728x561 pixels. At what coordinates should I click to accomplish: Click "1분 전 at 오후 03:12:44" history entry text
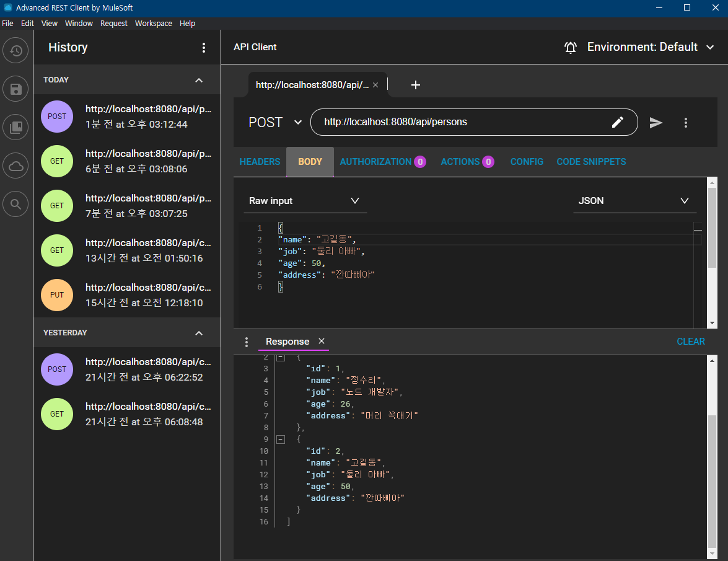pos(136,125)
